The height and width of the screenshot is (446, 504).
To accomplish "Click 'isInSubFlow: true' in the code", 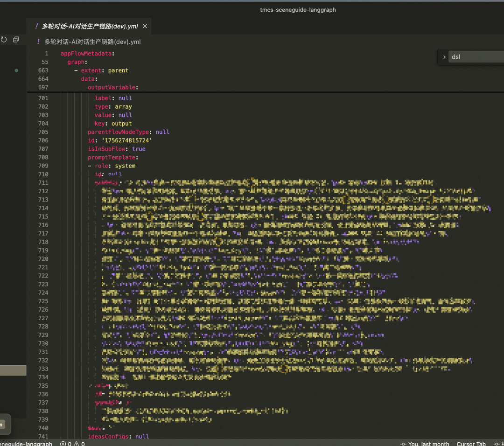I will 116,149.
